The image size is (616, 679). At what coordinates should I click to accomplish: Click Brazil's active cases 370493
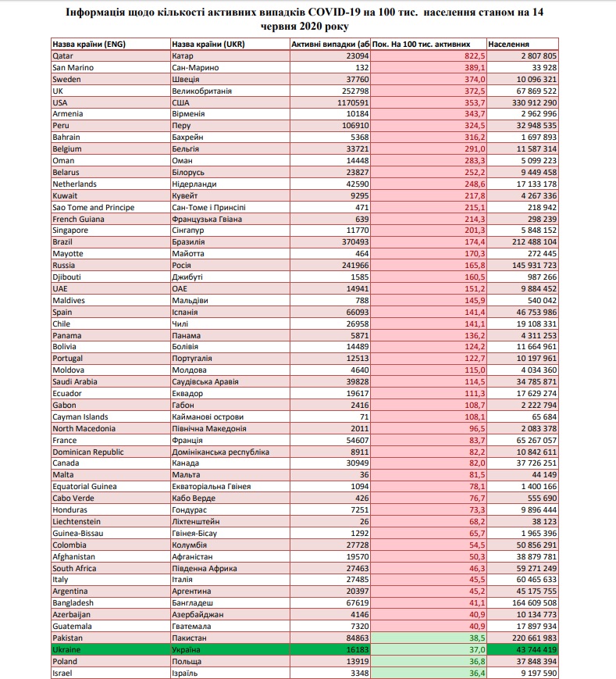pyautogui.click(x=330, y=242)
